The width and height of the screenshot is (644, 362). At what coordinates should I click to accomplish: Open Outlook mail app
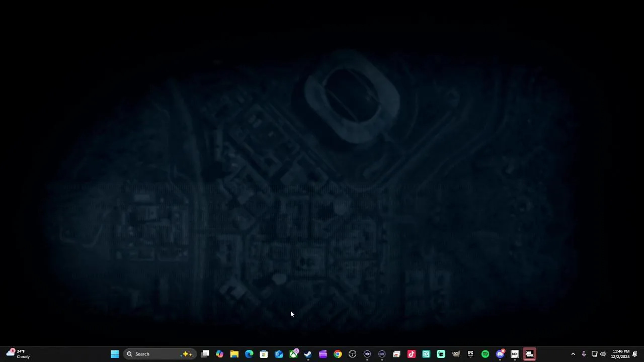tap(279, 354)
